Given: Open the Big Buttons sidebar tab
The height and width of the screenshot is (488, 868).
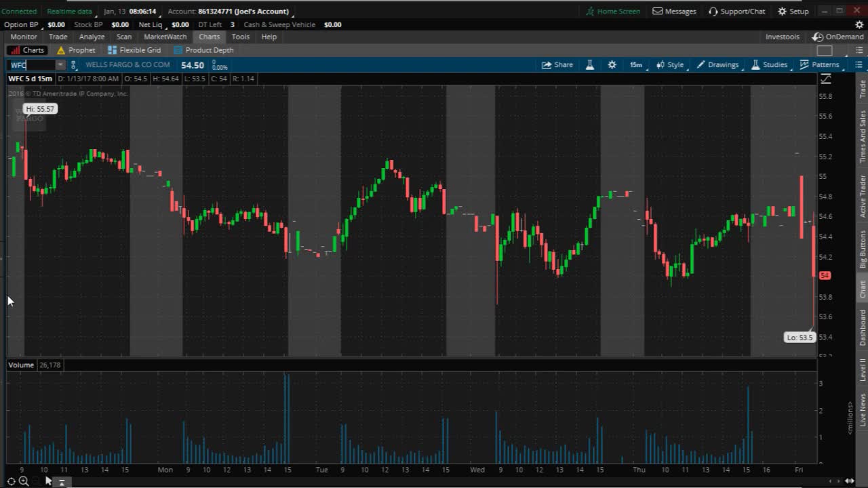Looking at the screenshot, I should pos(863,249).
